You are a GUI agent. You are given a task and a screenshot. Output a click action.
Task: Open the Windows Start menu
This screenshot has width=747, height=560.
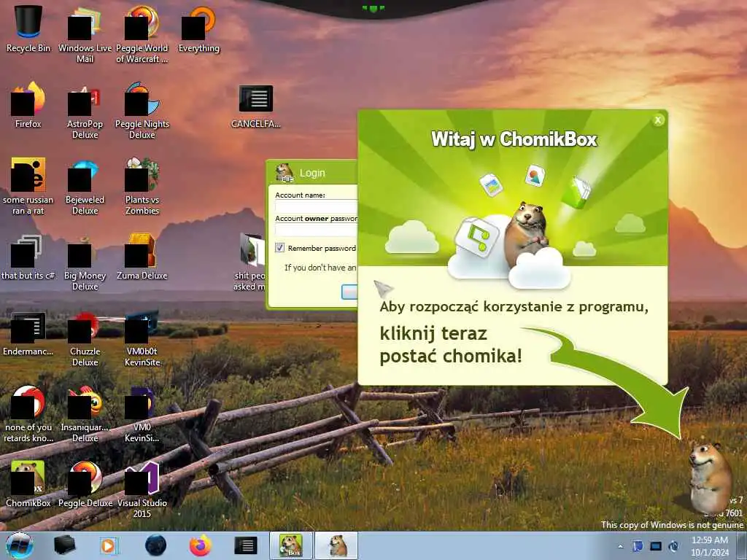click(20, 545)
